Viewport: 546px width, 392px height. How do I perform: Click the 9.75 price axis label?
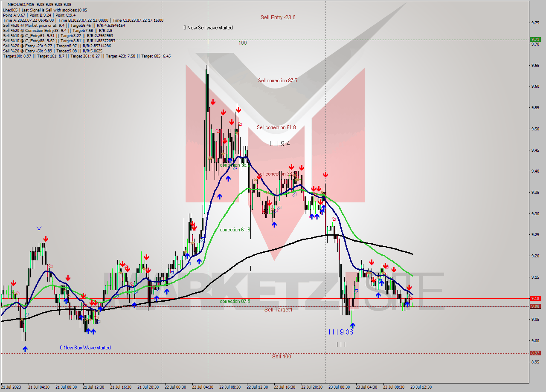(536, 23)
